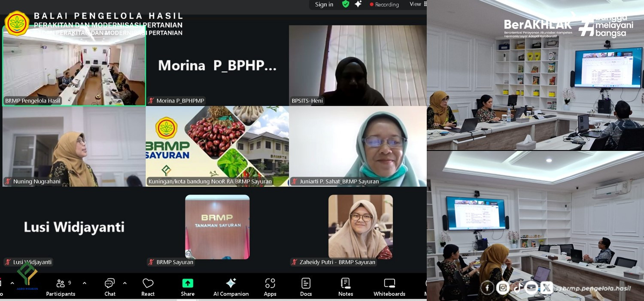Open Whiteboards from the toolbar
The height and width of the screenshot is (301, 644).
[x=389, y=287]
